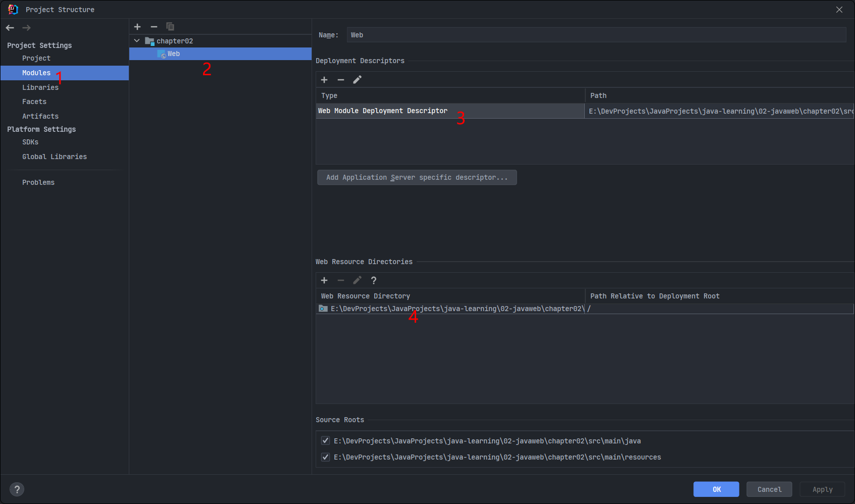Click the forward navigation arrow
The height and width of the screenshot is (504, 855).
click(26, 28)
